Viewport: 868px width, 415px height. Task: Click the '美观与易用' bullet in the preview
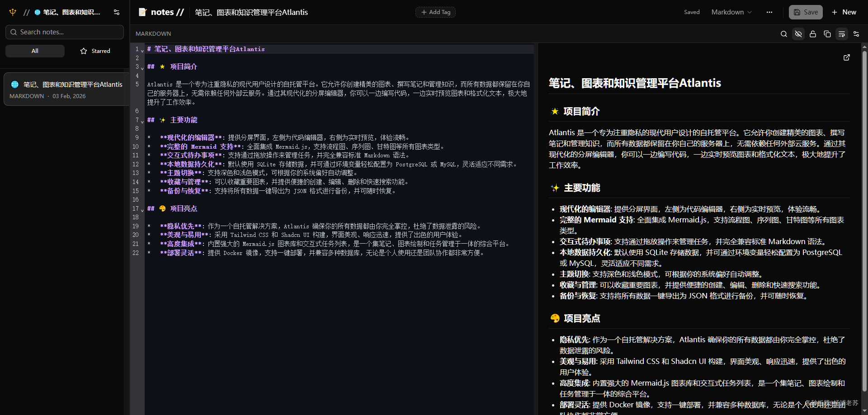pyautogui.click(x=703, y=367)
